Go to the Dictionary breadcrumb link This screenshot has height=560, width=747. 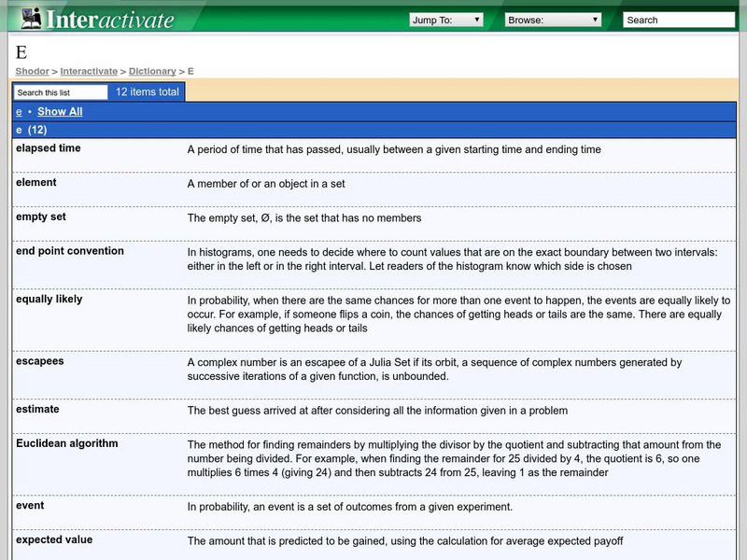(x=152, y=71)
